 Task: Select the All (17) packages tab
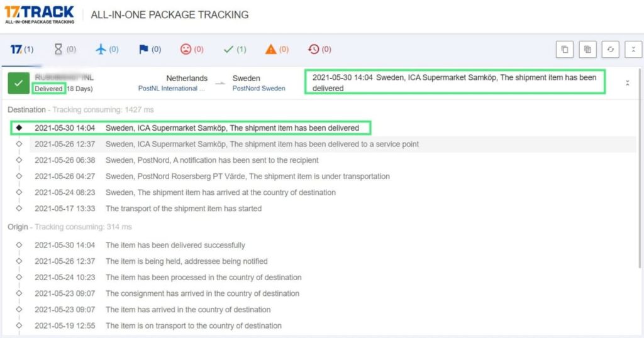pos(22,49)
